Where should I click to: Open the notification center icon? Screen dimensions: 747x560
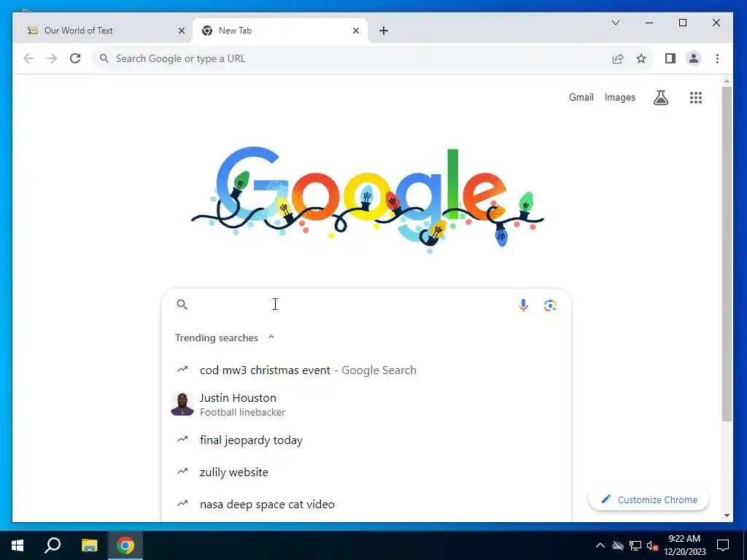click(x=723, y=545)
